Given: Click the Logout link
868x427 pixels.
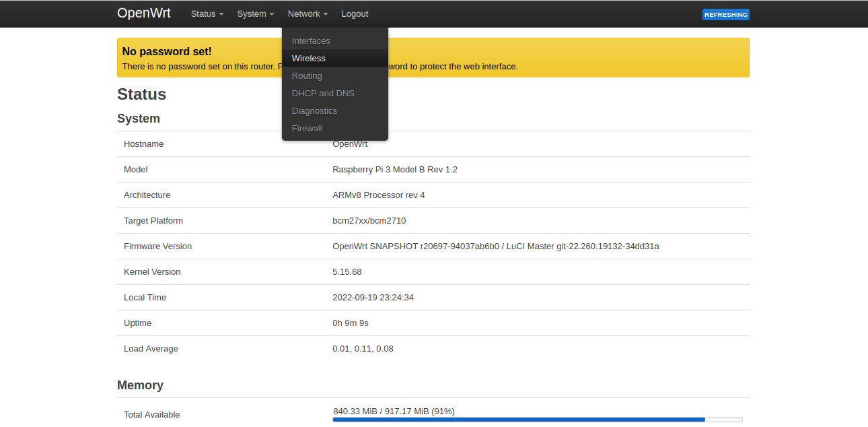Looking at the screenshot, I should point(355,13).
